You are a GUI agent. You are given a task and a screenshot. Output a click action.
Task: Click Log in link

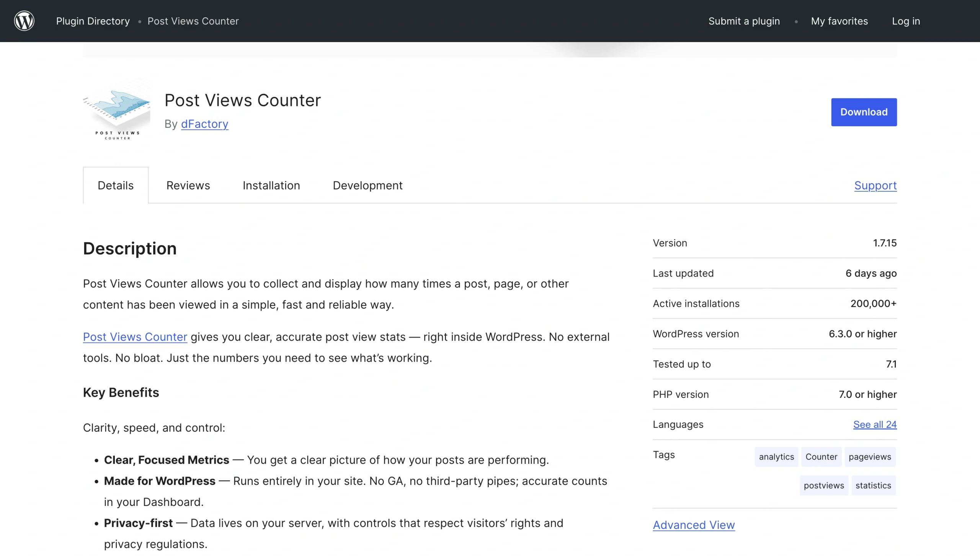click(906, 21)
